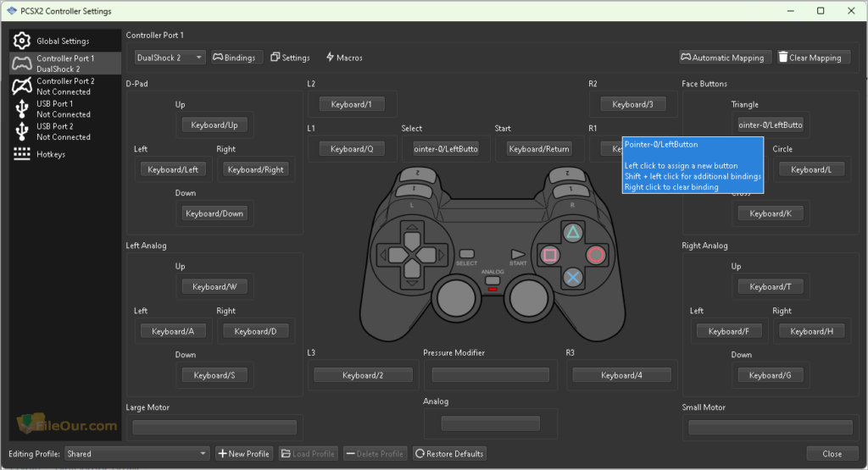Screen dimensions: 868x470
Task: Click ANALOG button on controller image
Action: coord(492,280)
